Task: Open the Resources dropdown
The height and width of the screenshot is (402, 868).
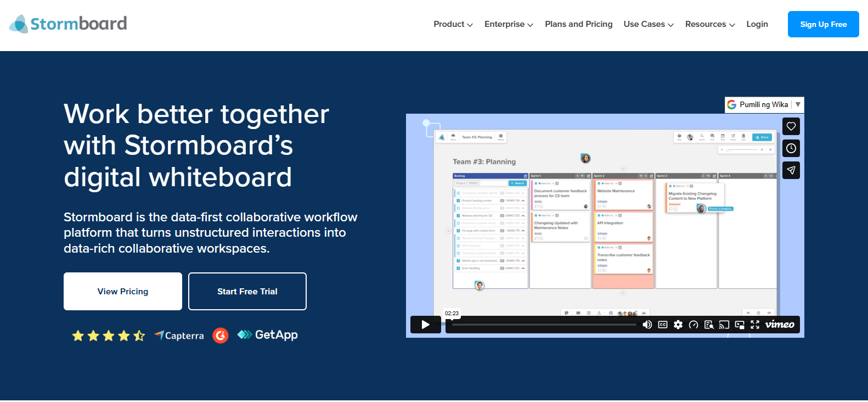Action: tap(710, 24)
